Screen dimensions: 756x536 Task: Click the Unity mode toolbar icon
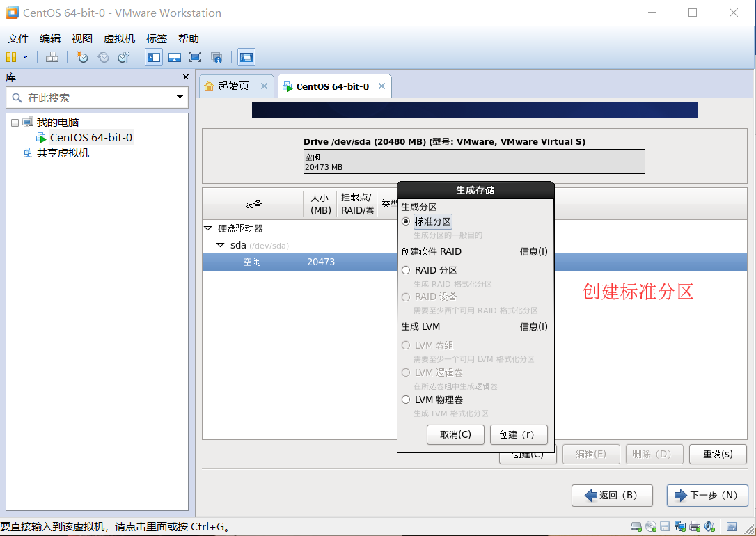coord(216,57)
